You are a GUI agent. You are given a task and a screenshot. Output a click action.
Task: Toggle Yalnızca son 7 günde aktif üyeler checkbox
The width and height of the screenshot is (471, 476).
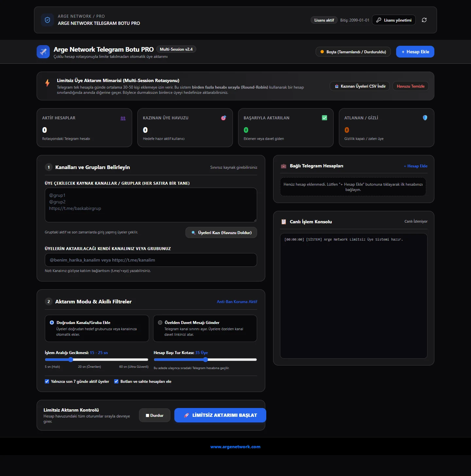click(47, 381)
